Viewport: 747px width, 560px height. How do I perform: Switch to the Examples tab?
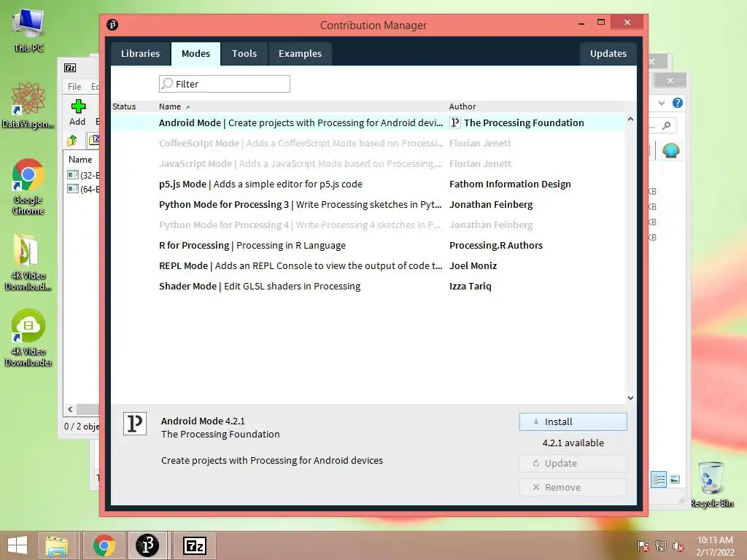(x=300, y=53)
